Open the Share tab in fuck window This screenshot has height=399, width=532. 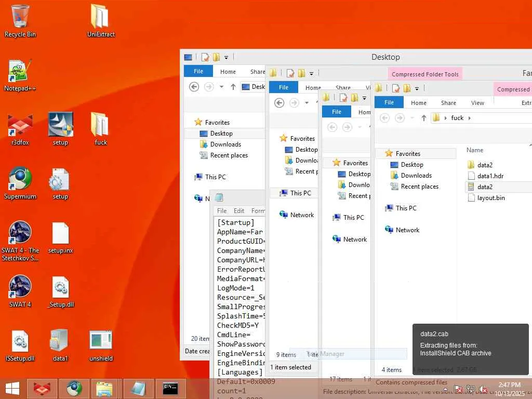448,103
